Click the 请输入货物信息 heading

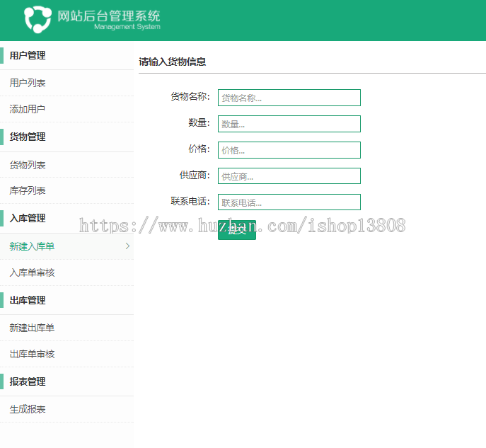click(173, 62)
